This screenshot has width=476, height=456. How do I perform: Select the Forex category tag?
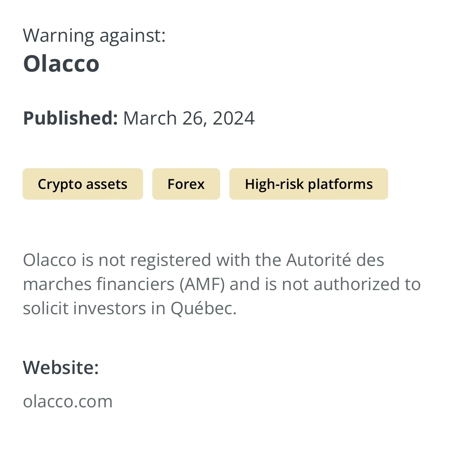click(186, 184)
